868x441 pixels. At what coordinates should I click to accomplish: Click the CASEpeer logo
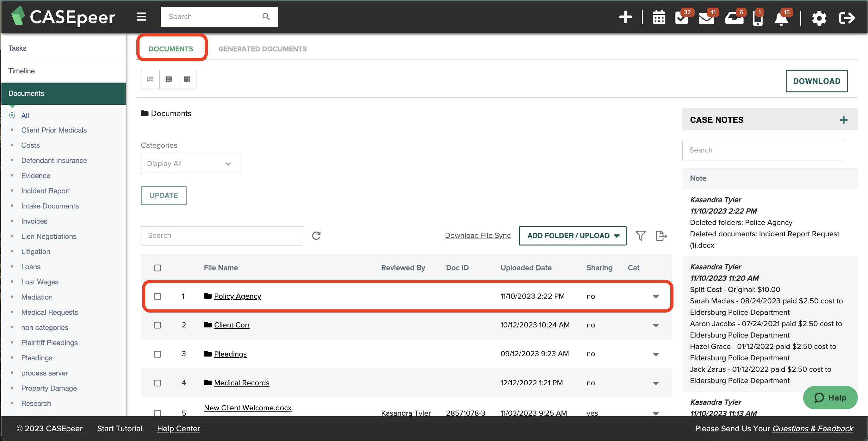click(63, 16)
